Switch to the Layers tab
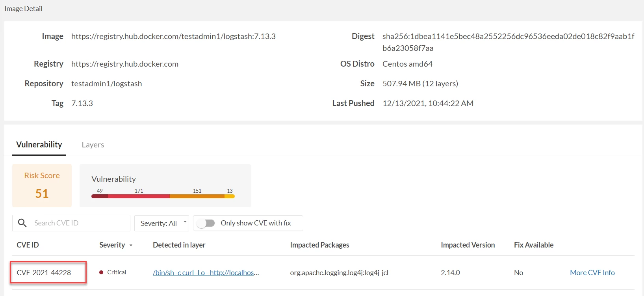The width and height of the screenshot is (644, 296). (93, 145)
